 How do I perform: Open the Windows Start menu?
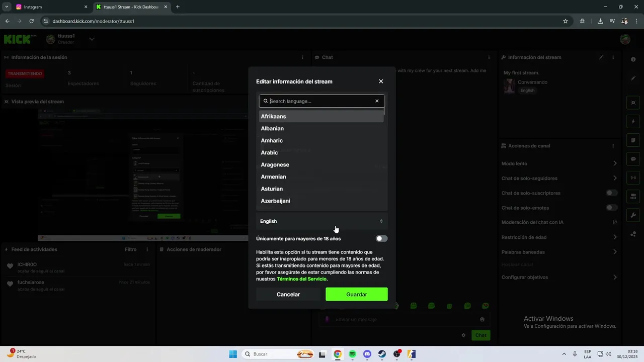[x=233, y=354]
